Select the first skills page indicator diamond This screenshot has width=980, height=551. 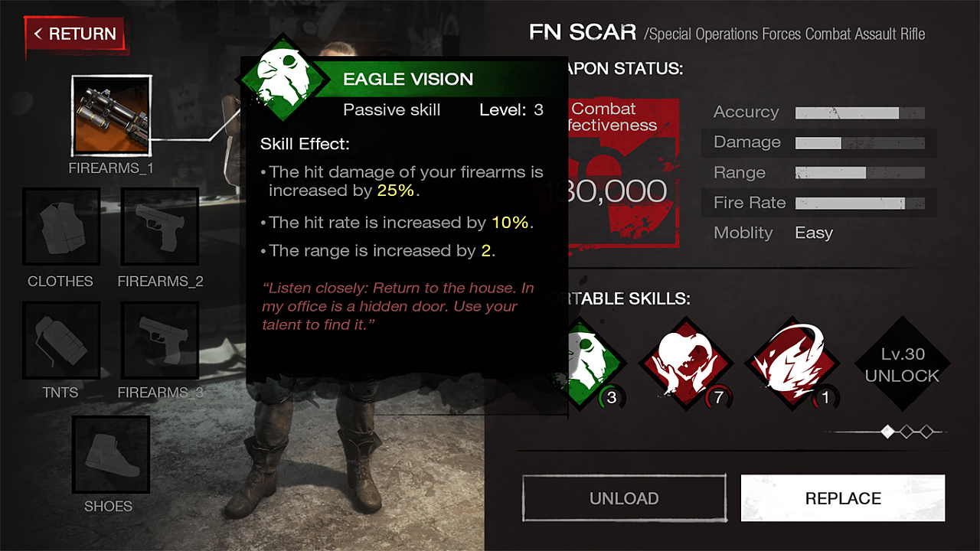(x=888, y=432)
